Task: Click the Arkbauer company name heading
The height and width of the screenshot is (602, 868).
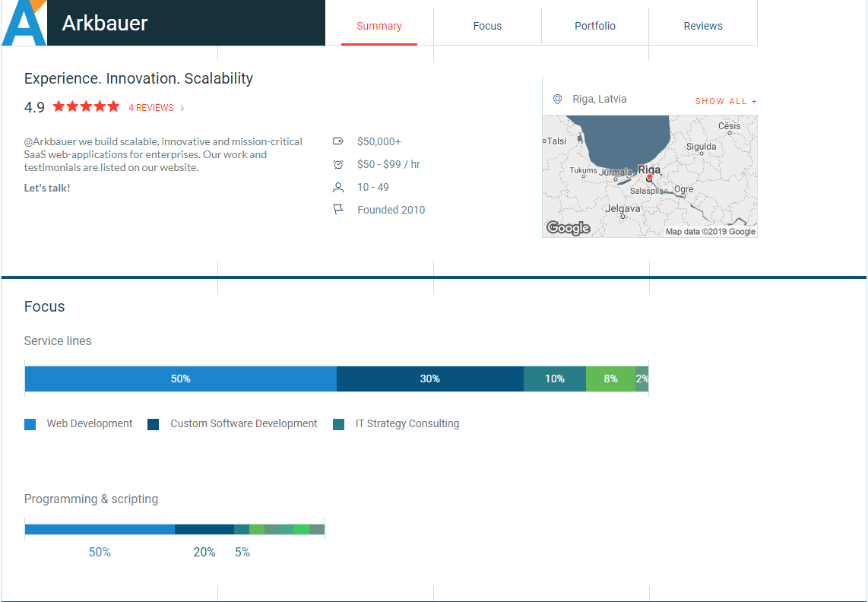Action: click(105, 24)
